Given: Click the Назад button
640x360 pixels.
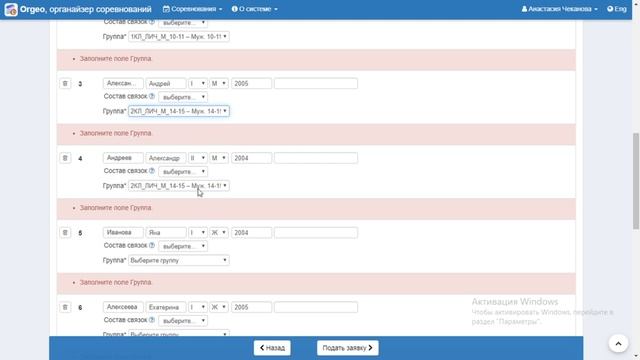Looking at the screenshot, I should click(x=272, y=348).
